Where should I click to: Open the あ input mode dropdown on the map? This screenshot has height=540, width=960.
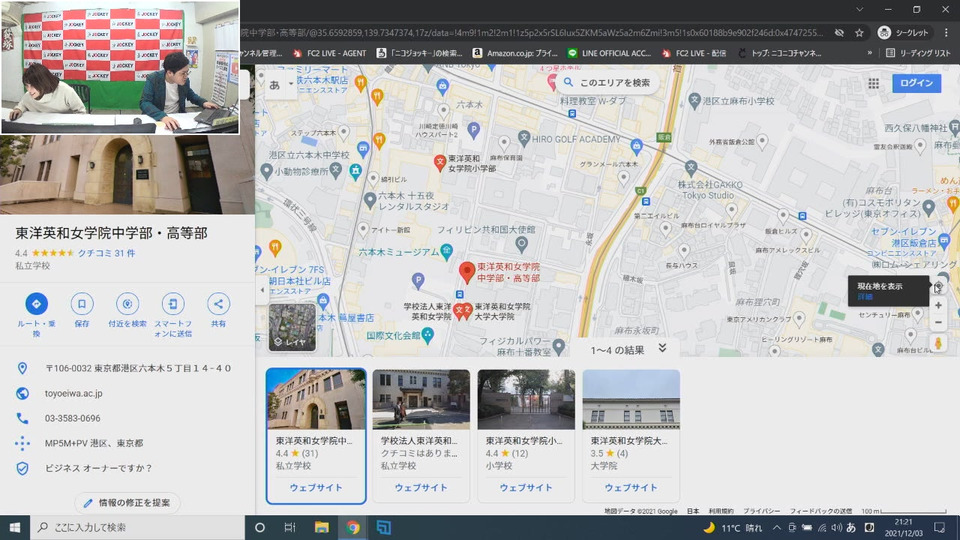click(x=281, y=84)
